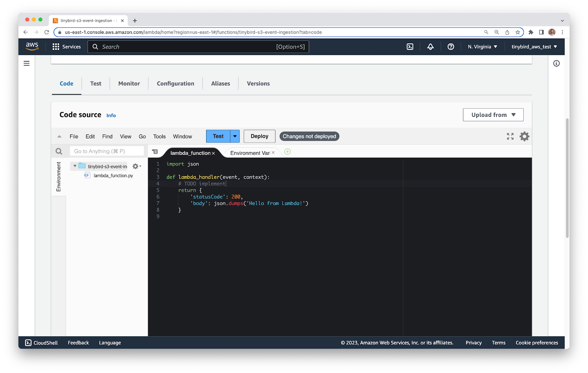The image size is (588, 373).
Task: Click the search magnifier in file panel
Action: pos(59,151)
